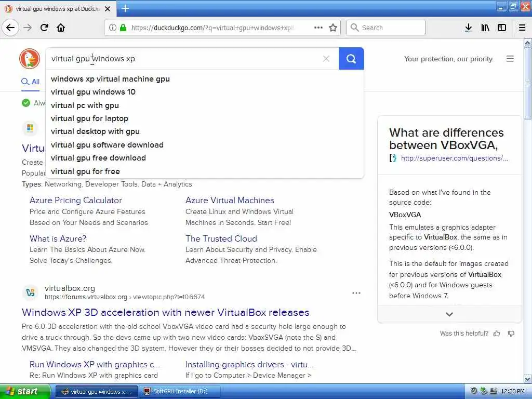Screen dimensions: 532x399
Task: Submit search with blue magnifier button
Action: 351,59
